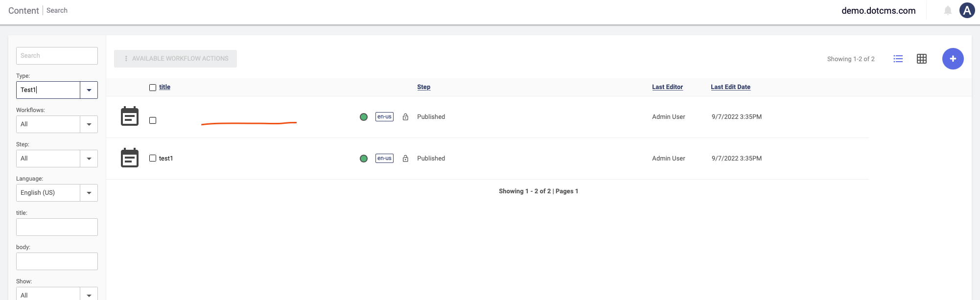Focus the title filter field
This screenshot has height=300, width=980.
(x=57, y=227)
